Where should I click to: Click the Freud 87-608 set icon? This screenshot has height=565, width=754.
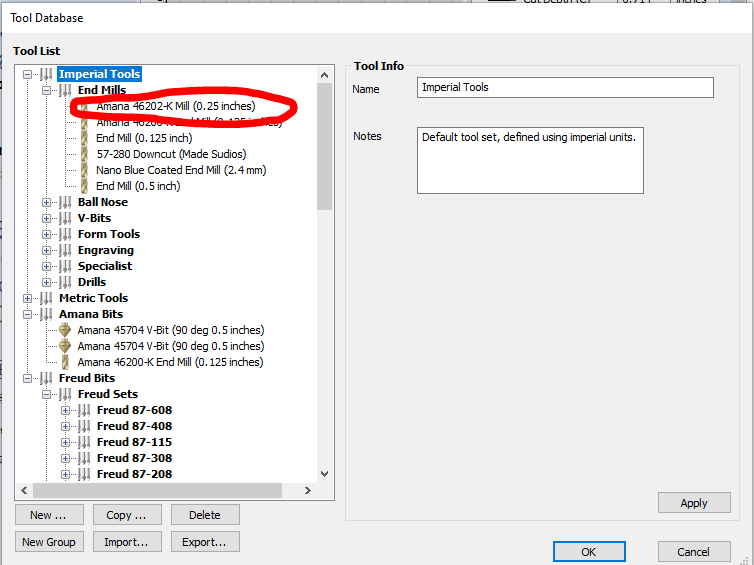click(x=84, y=410)
